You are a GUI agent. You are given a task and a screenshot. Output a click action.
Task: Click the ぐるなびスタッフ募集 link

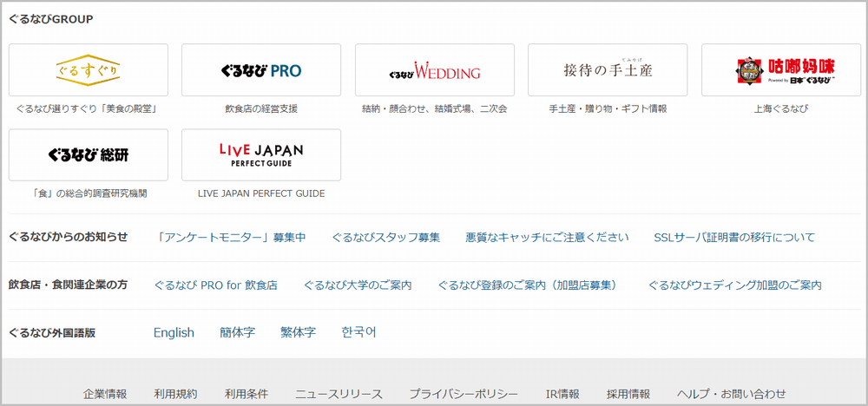[x=385, y=238]
